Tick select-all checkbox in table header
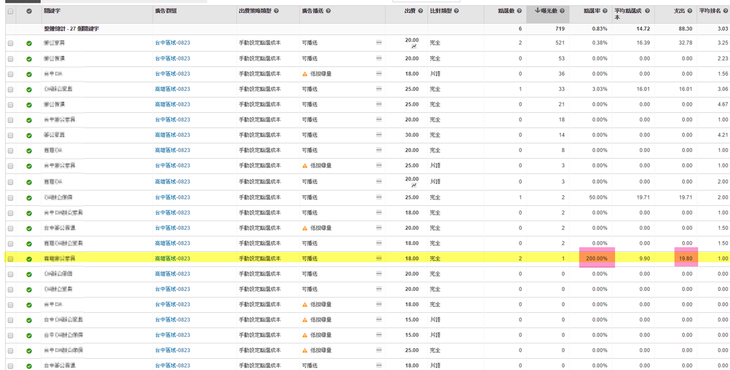 [11, 11]
